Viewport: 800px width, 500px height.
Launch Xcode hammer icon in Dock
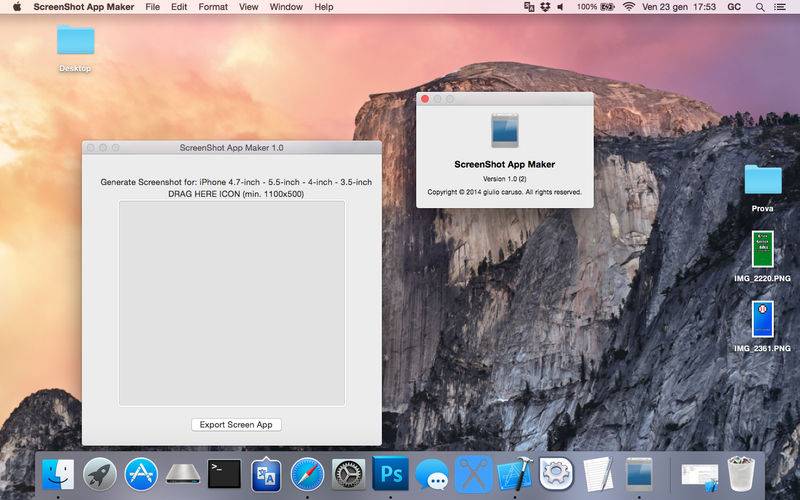pos(515,474)
